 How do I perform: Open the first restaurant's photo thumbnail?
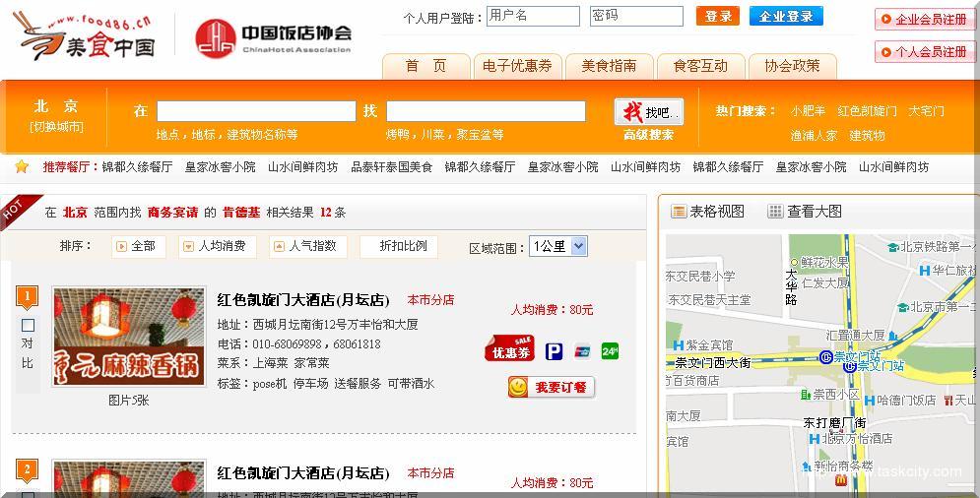click(x=129, y=337)
